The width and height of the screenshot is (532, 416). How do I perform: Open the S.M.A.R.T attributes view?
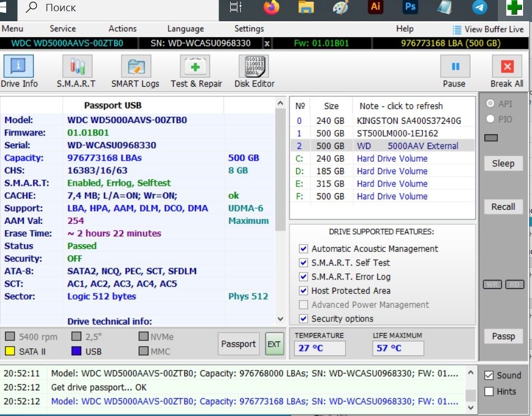click(x=77, y=67)
